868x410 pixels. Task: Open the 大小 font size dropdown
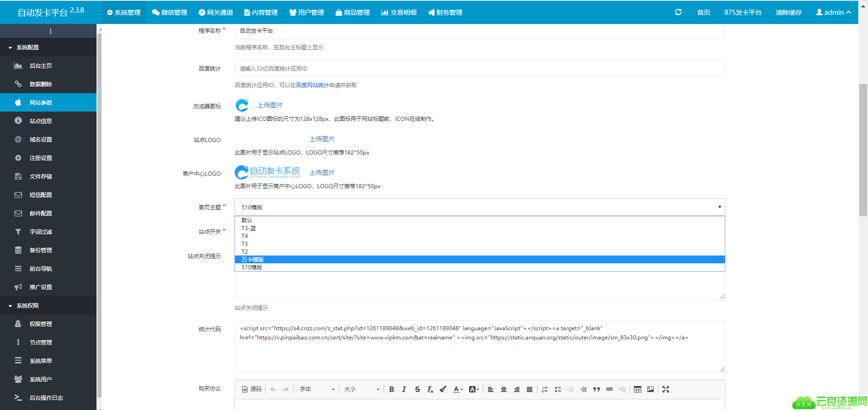tap(362, 389)
